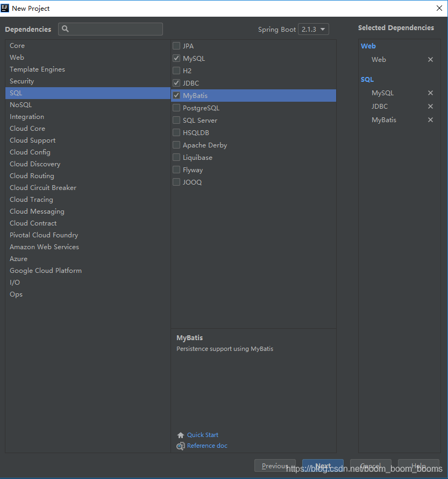Image resolution: width=448 pixels, height=479 pixels.
Task: Open the Cloud Core category
Action: (x=88, y=129)
